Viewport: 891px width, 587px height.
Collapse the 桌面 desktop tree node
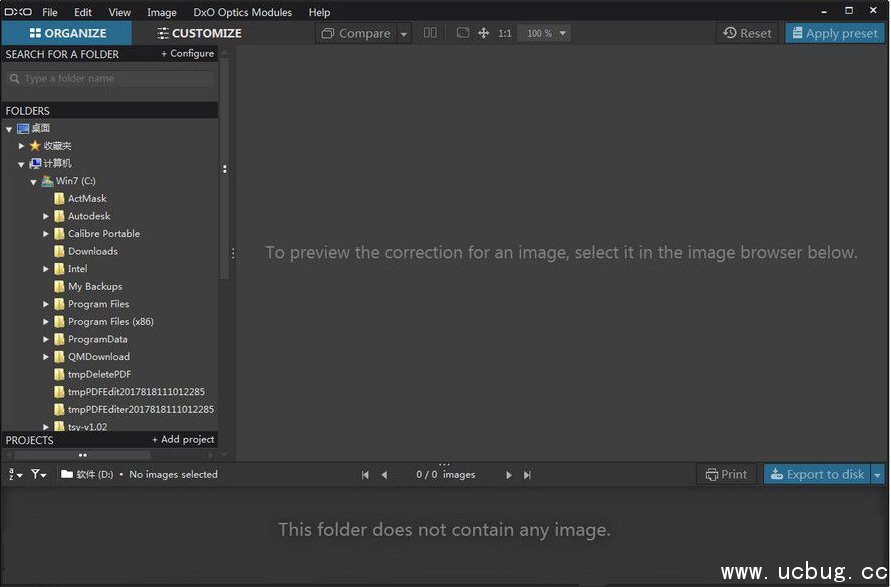click(x=9, y=129)
